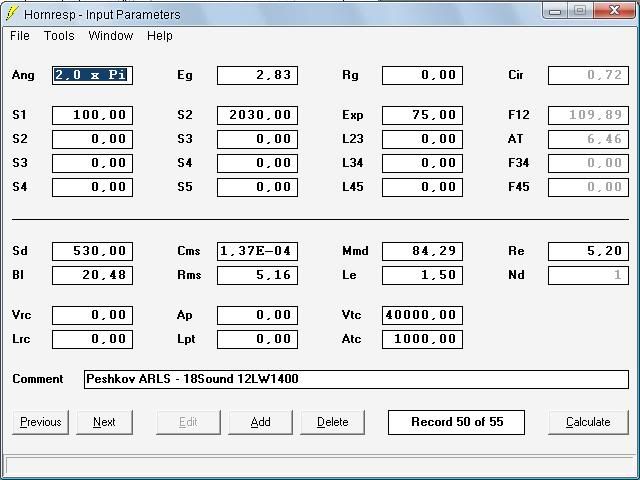Screen dimensions: 640x480
Task: Click the Vrc input field
Action: (x=92, y=315)
